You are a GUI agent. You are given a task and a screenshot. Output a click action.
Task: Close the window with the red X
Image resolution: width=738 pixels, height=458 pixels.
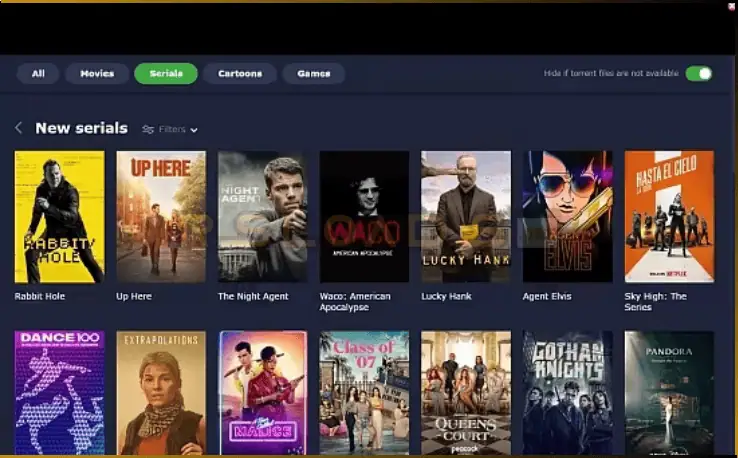pos(731,6)
